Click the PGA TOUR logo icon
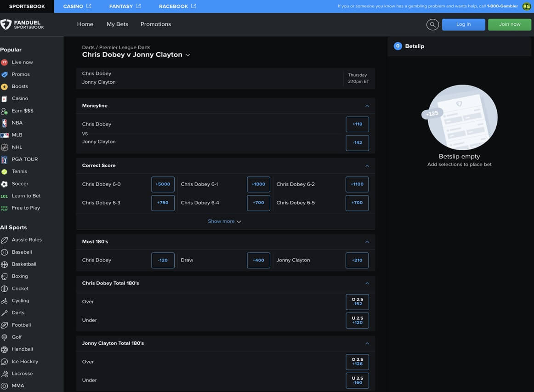Viewport: 534px width, 392px height. (5, 159)
